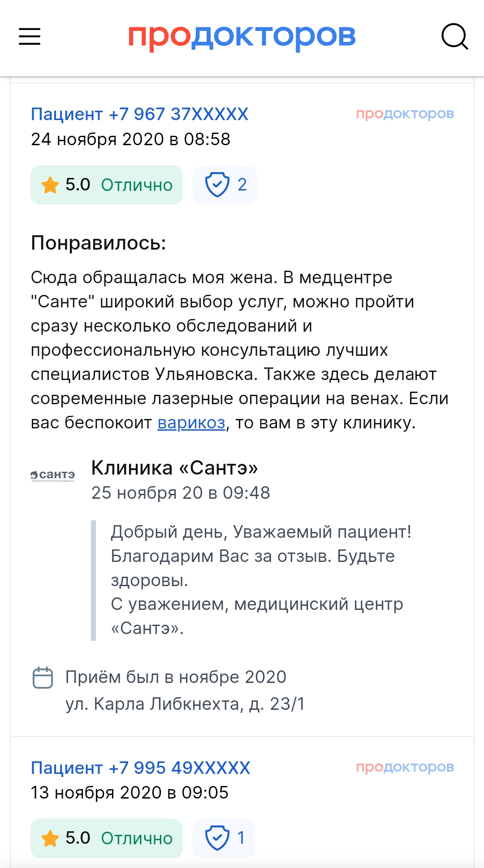
Task: Click the clinic reply quote text block
Action: tap(261, 580)
